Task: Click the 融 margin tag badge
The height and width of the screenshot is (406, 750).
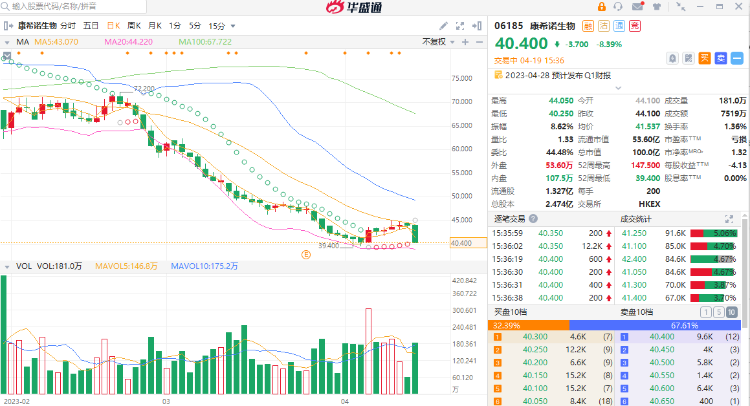Action: [x=588, y=26]
